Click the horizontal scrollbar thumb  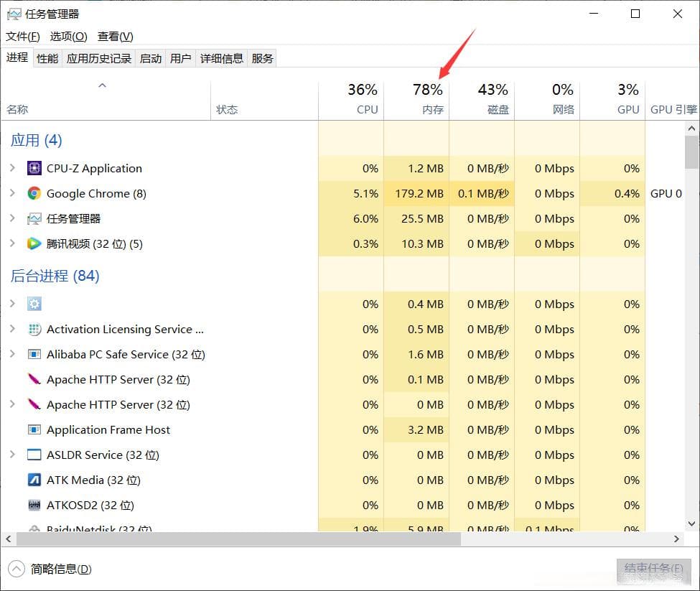coord(239,539)
